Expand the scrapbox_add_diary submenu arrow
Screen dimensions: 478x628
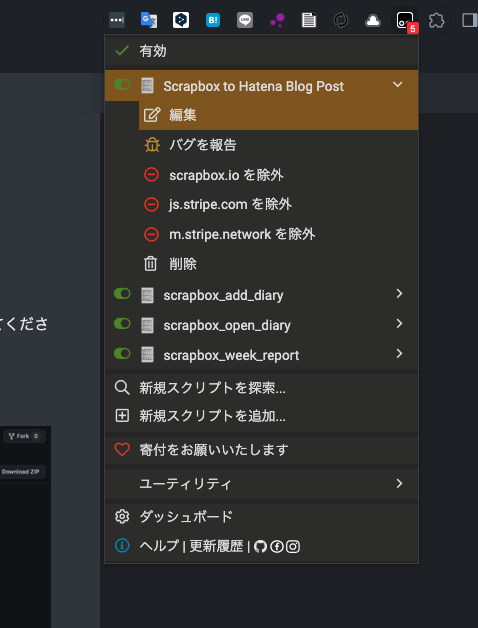pyautogui.click(x=399, y=294)
